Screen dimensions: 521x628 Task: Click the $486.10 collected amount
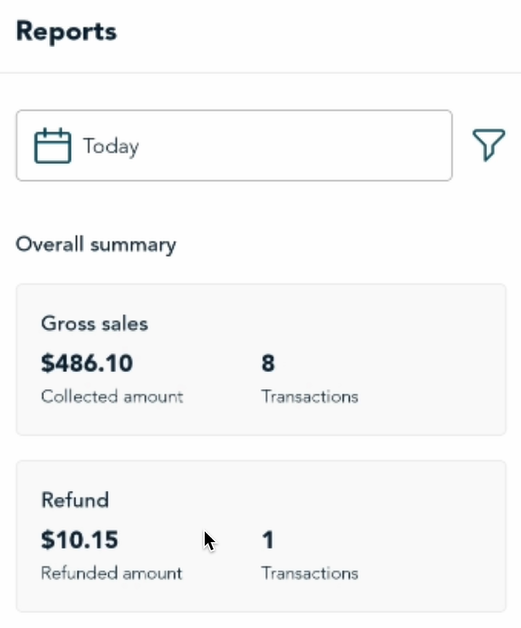pos(87,363)
